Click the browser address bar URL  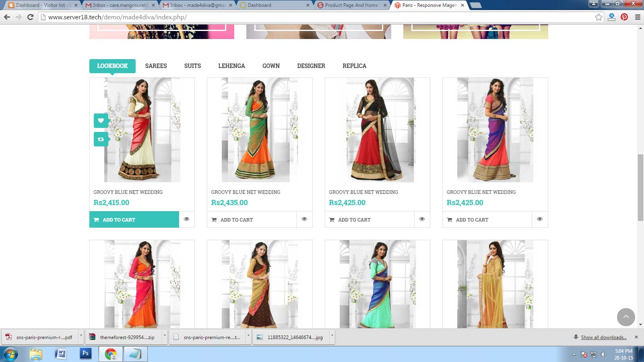(118, 17)
